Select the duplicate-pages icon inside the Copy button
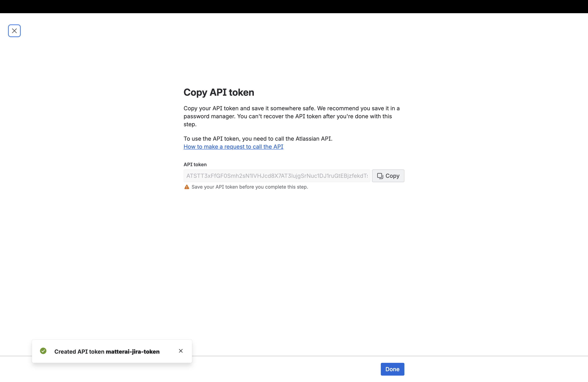Screen dimensions: 588x382 pos(380,176)
